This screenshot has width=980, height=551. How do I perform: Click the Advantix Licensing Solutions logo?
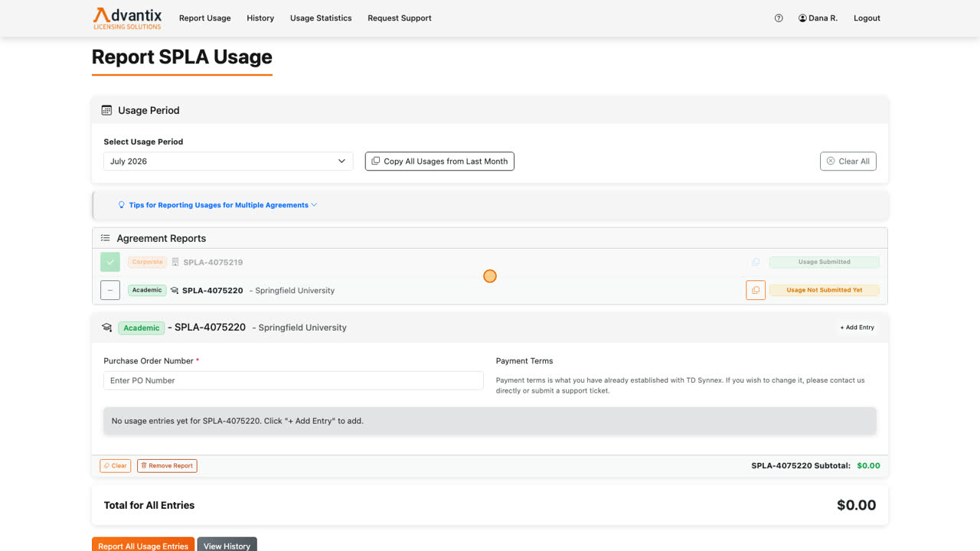pos(127,18)
